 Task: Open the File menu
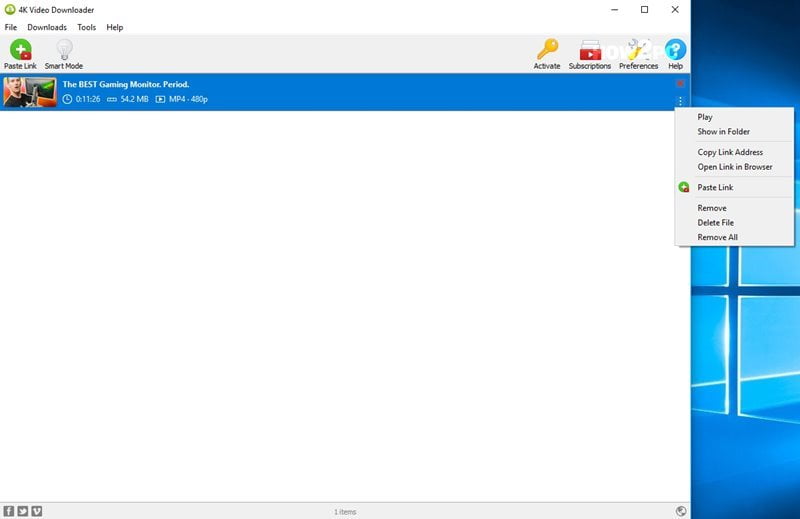tap(11, 27)
